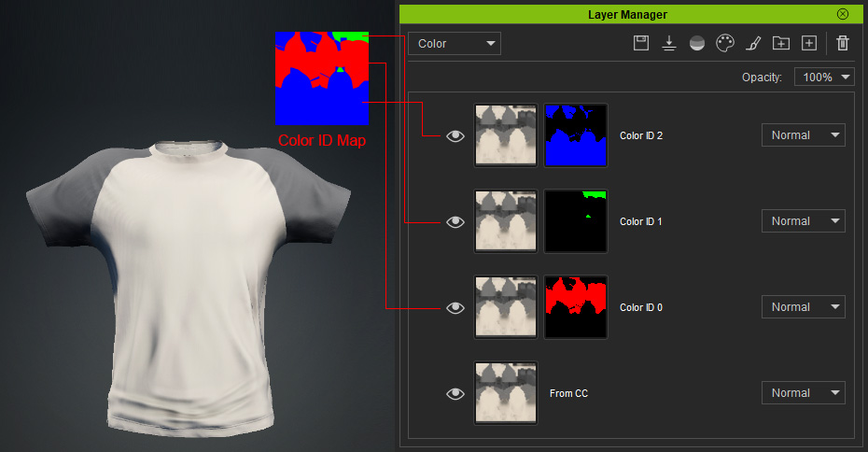Open Color ID 0 blend mode dropdown
This screenshot has width=868, height=452.
pyautogui.click(x=804, y=307)
